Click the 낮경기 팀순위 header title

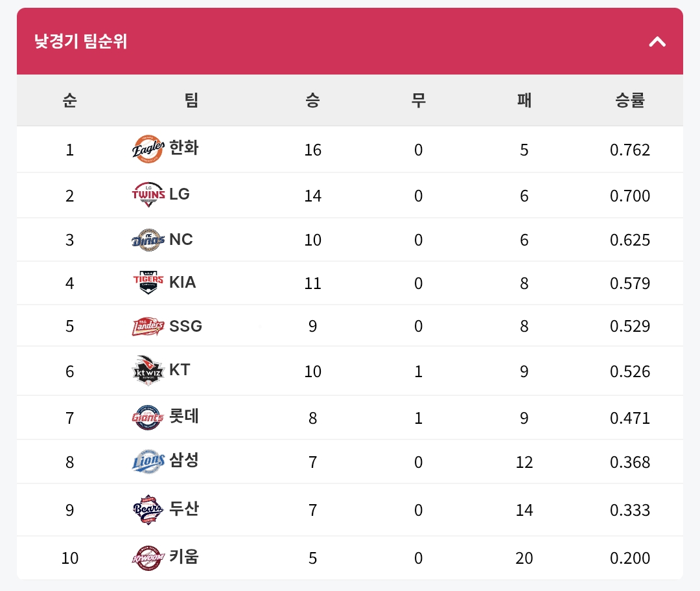pyautogui.click(x=81, y=42)
